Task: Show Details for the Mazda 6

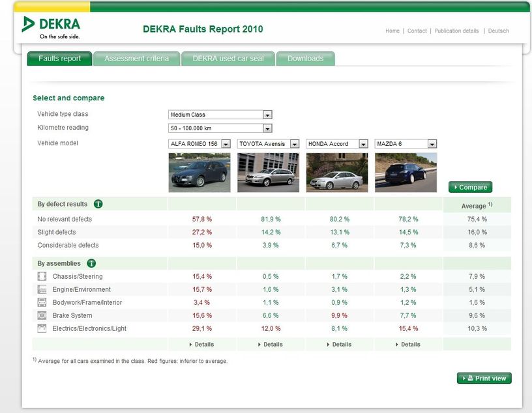Action: tap(408, 344)
